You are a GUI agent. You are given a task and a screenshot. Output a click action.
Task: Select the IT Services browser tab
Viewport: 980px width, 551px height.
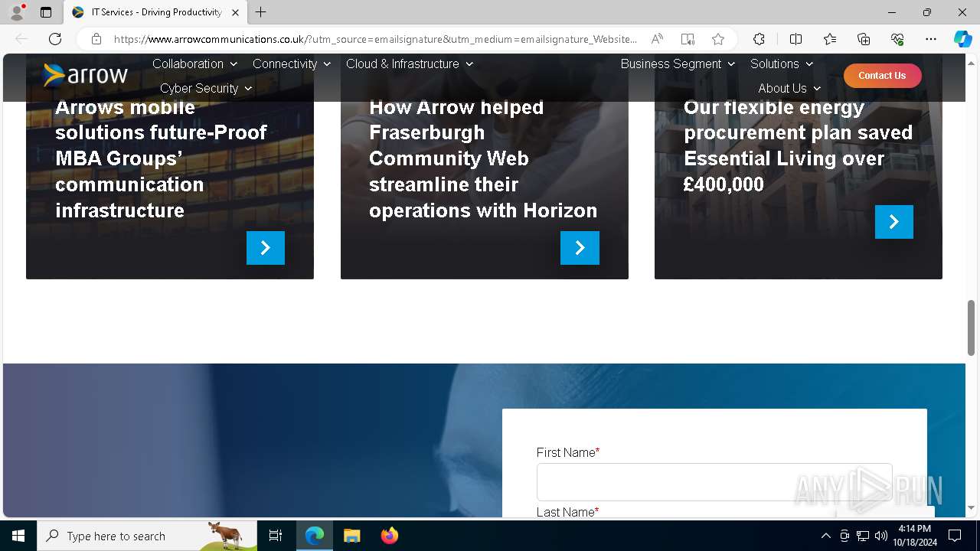155,12
